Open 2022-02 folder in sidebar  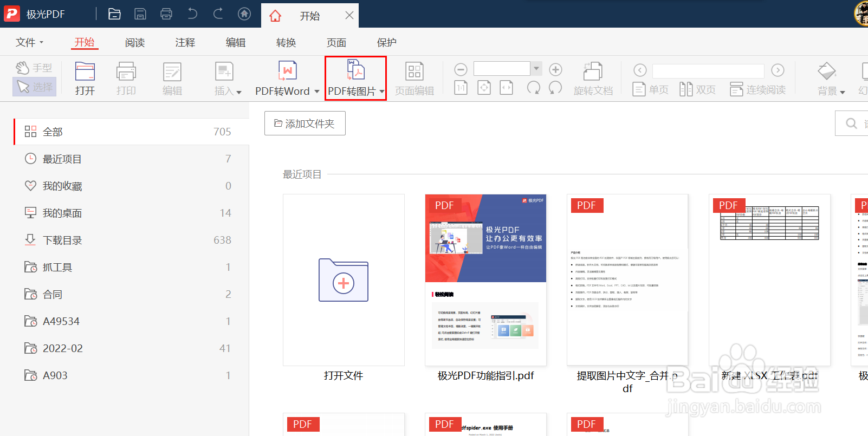coord(131,348)
